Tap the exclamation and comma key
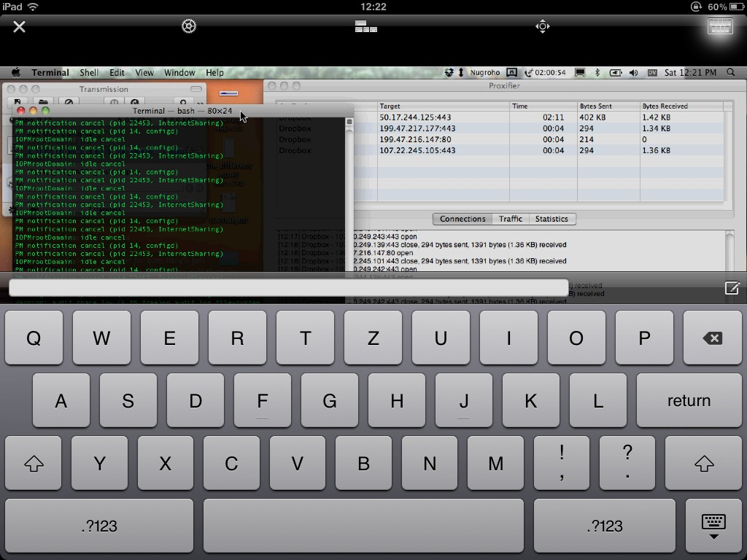Viewport: 747px width, 560px height. click(562, 463)
